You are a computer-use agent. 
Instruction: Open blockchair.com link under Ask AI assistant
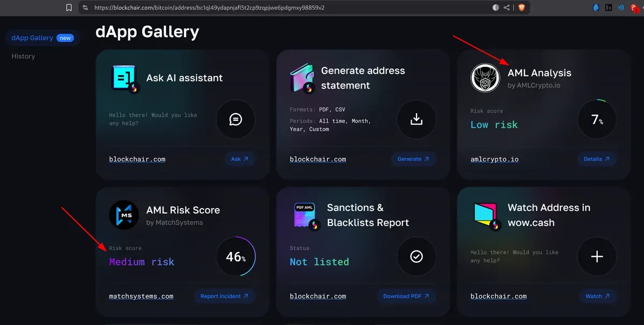(137, 159)
